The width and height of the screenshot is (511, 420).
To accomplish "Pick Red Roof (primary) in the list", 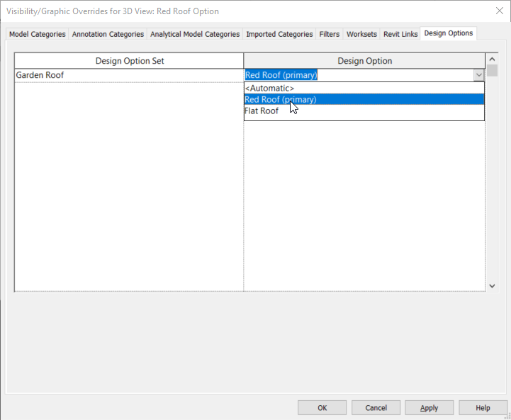I will tap(364, 99).
